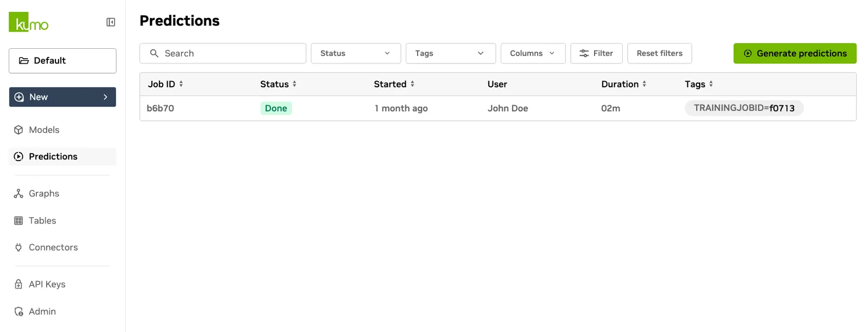
Task: Click the Models cube icon
Action: (x=18, y=130)
